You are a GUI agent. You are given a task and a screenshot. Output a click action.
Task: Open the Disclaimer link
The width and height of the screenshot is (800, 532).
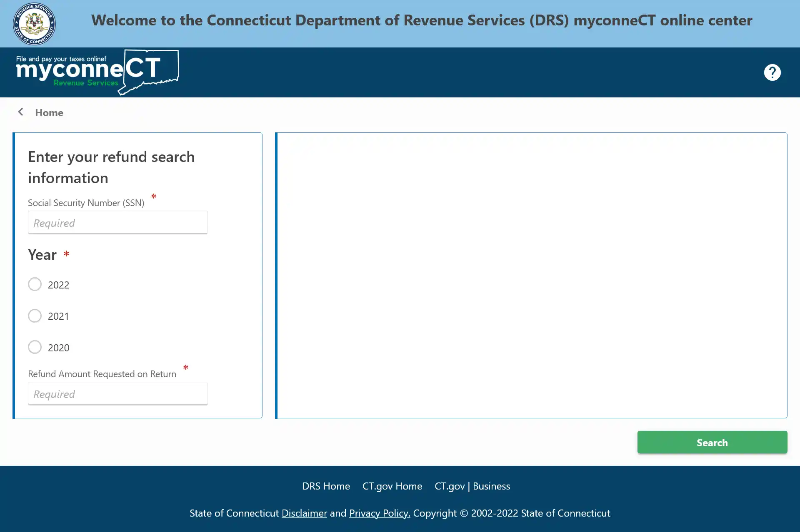point(304,513)
